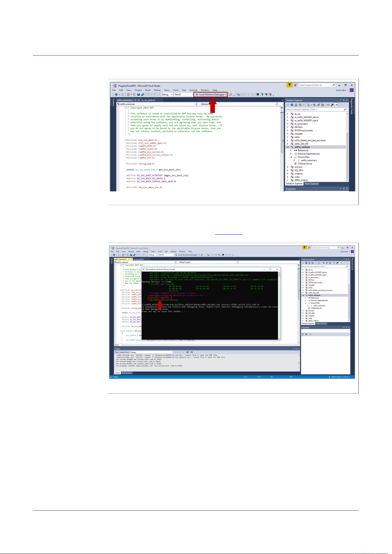The image size is (392, 554).
Task: Click Debug Console vertical scrollbar in lower window
Action: (279, 305)
